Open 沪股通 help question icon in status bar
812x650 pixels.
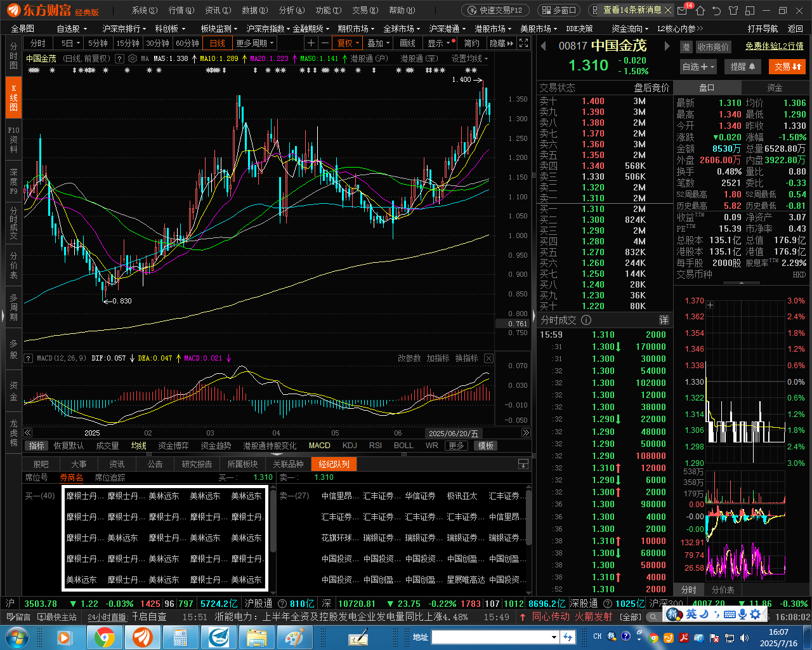(284, 604)
